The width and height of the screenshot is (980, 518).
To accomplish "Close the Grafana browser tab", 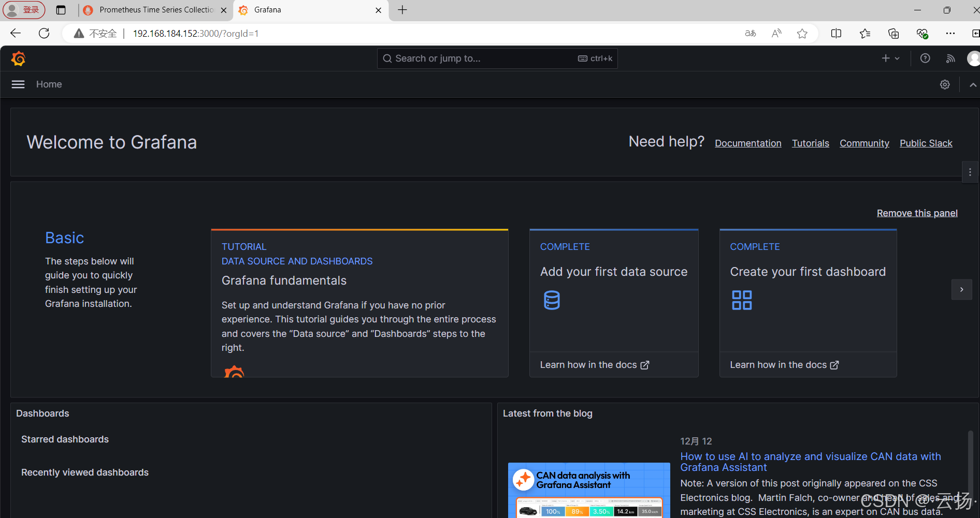I will [379, 10].
